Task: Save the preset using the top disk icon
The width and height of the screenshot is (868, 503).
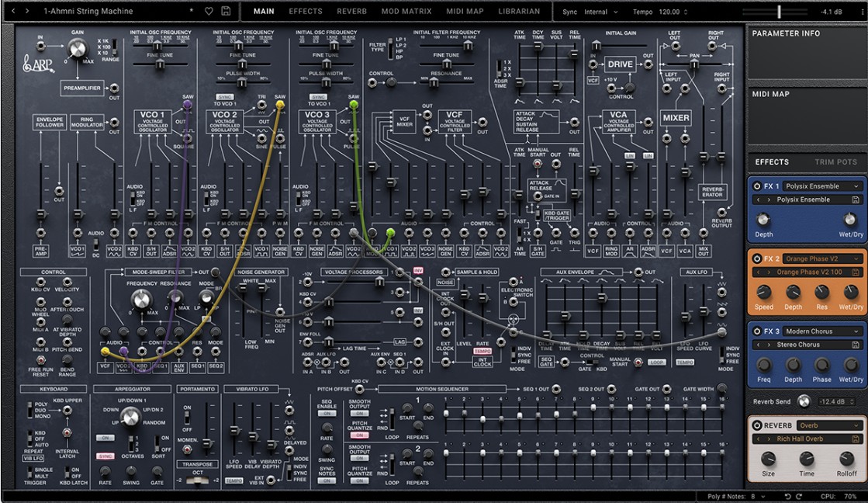Action: 226,11
